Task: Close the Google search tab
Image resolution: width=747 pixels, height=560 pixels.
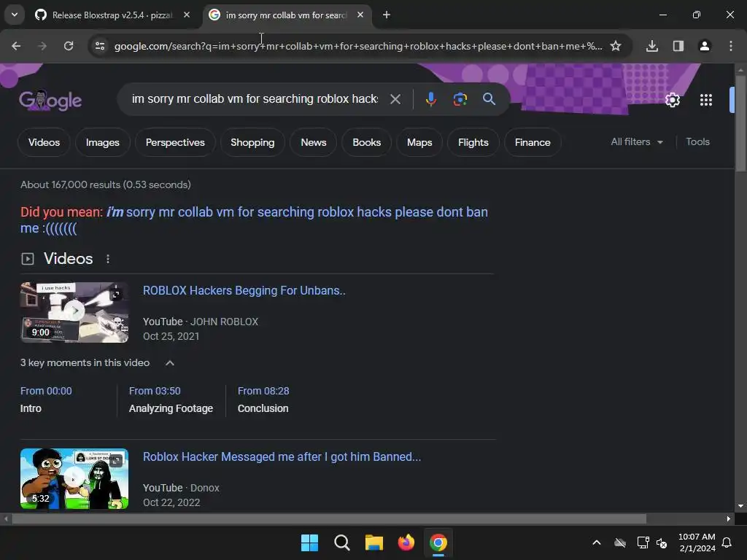Action: 360,15
